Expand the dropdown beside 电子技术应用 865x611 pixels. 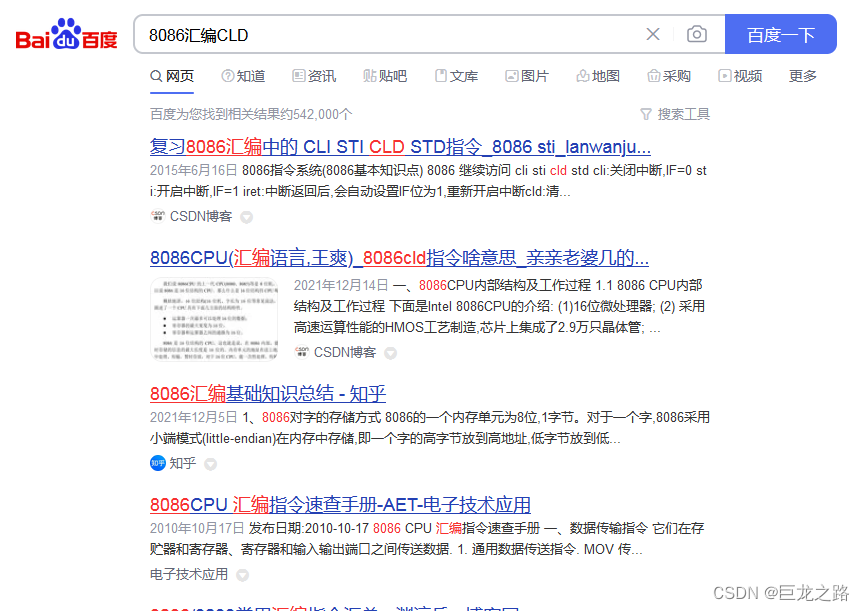pyautogui.click(x=242, y=576)
